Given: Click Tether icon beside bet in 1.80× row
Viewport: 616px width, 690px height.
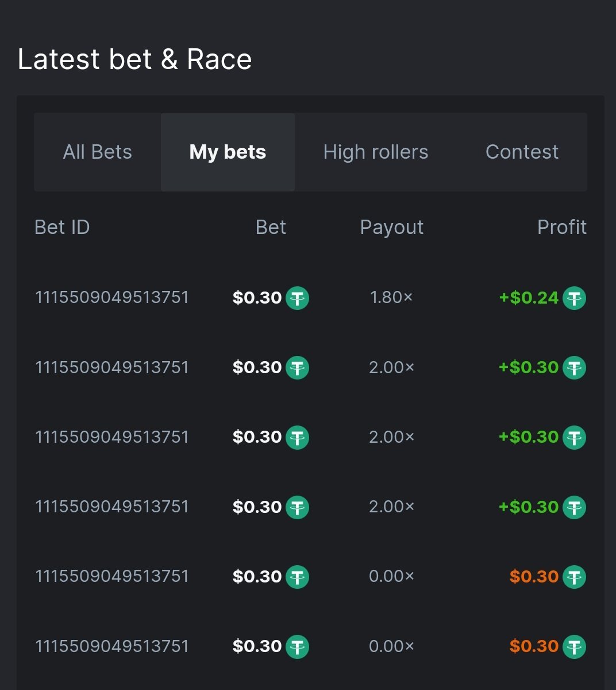Looking at the screenshot, I should (x=297, y=298).
